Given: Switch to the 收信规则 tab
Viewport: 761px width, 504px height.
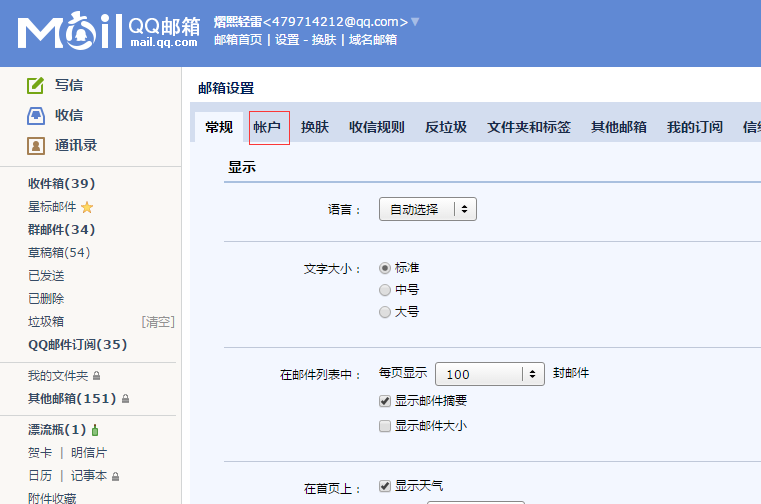Looking at the screenshot, I should [x=377, y=127].
